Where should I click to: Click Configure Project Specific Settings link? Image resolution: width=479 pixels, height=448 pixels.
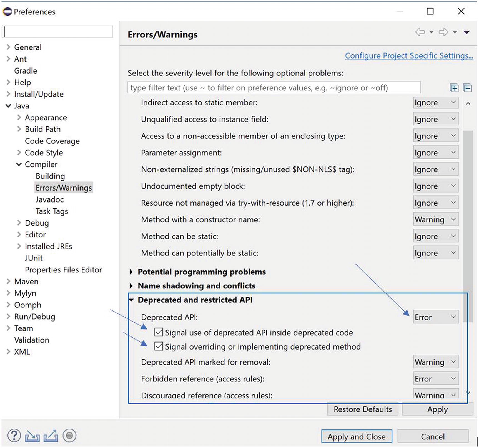pyautogui.click(x=409, y=56)
